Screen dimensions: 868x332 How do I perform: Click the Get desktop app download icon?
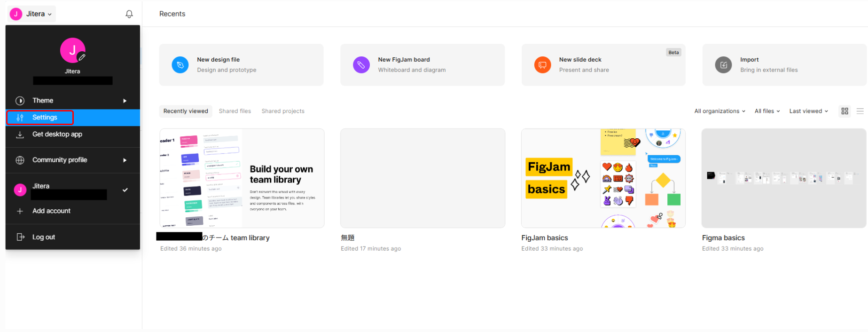[x=20, y=134]
